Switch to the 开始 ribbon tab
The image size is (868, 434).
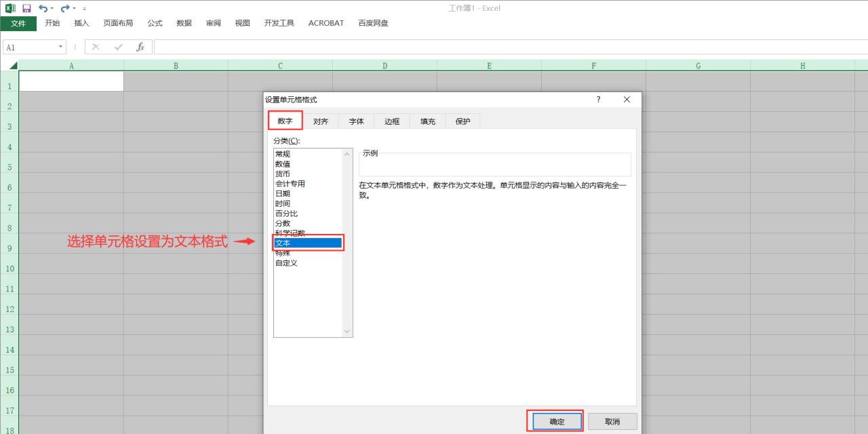52,23
